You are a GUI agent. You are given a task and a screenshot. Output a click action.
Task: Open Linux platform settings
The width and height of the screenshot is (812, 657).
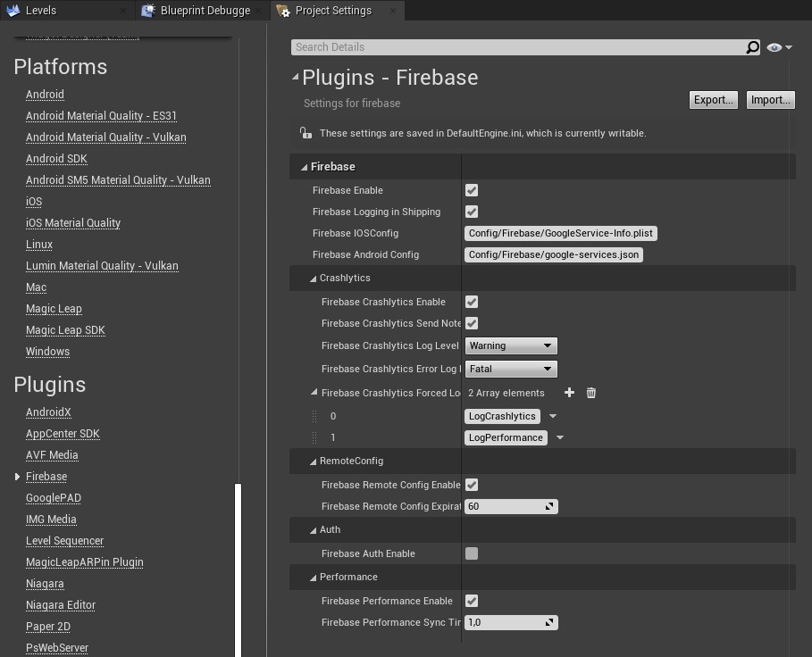[x=39, y=245]
